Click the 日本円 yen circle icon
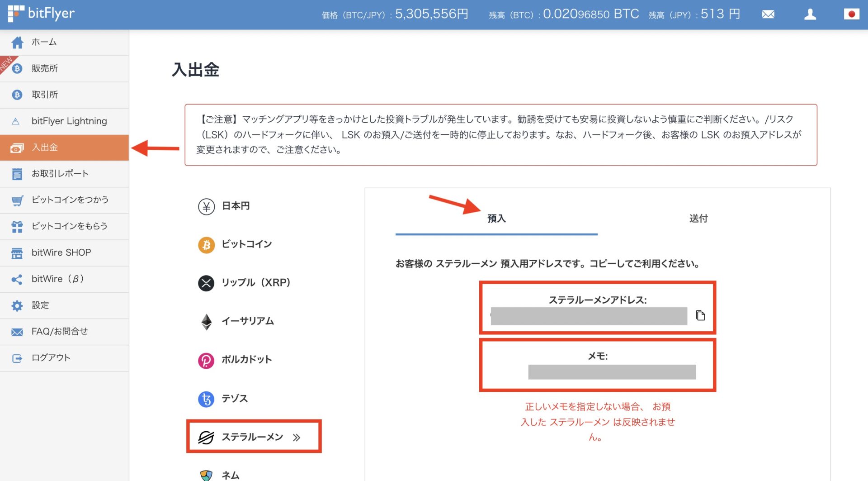The width and height of the screenshot is (868, 481). pos(206,206)
